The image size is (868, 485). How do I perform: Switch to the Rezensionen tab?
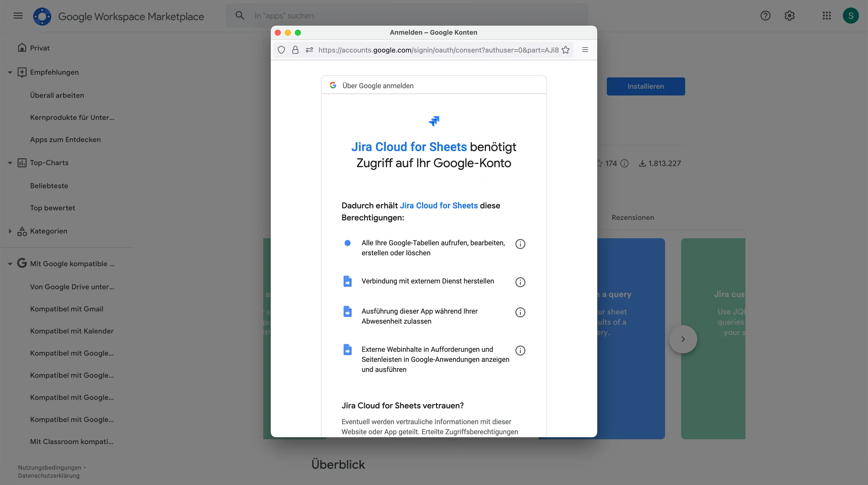(633, 217)
